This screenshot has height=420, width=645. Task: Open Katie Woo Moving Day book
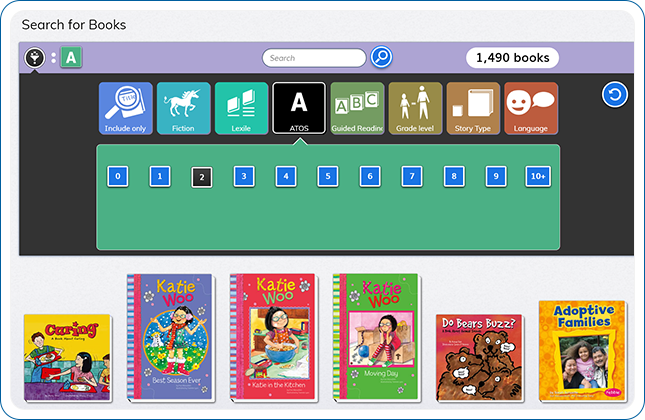tap(377, 337)
